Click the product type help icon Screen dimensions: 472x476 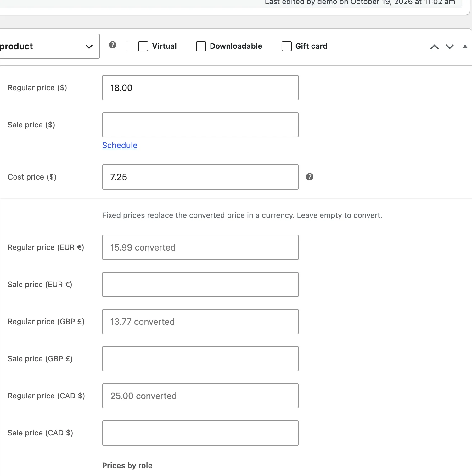tap(113, 45)
